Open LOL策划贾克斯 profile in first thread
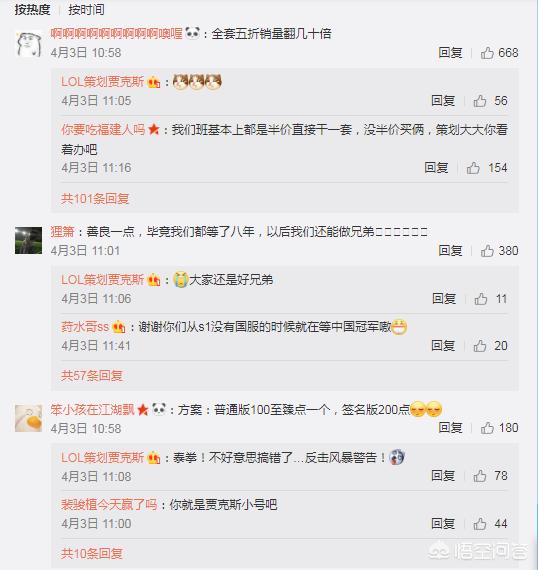538x570 pixels. click(x=103, y=82)
